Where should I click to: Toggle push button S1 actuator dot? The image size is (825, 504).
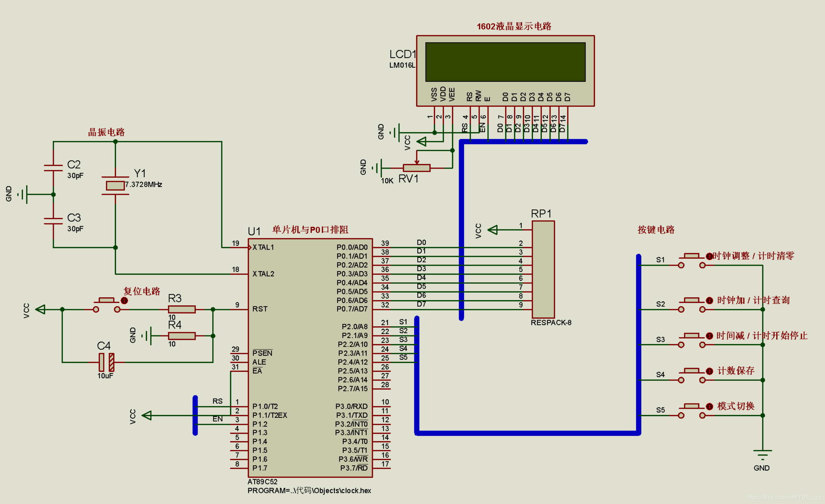coord(709,256)
